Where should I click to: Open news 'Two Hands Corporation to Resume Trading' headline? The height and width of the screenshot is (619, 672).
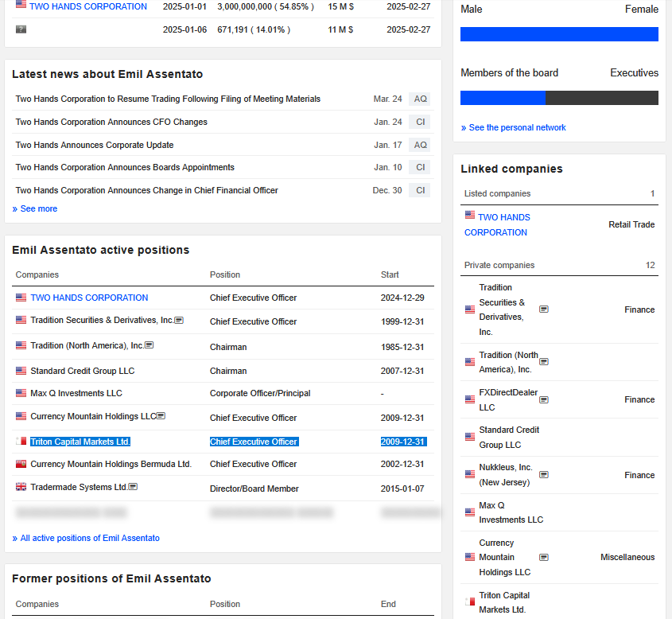[168, 99]
